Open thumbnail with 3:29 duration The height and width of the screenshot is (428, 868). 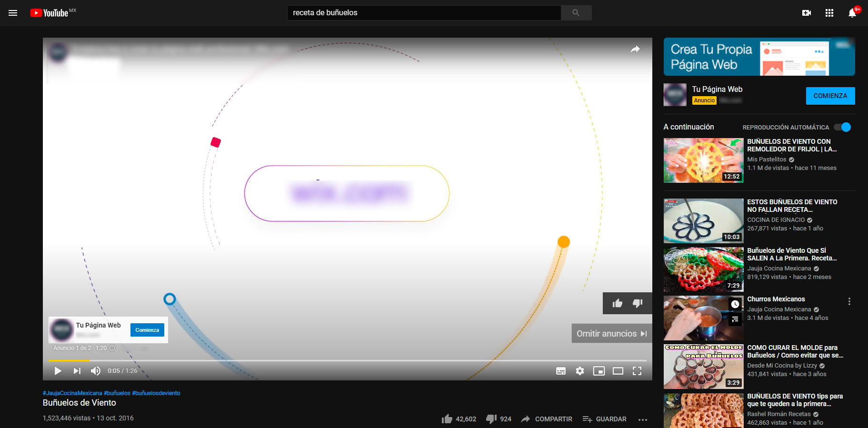[x=704, y=367]
